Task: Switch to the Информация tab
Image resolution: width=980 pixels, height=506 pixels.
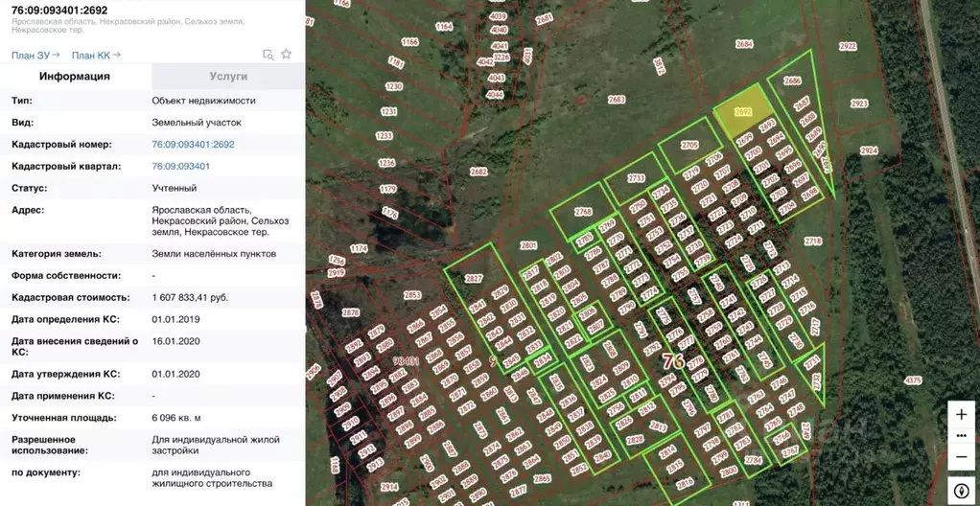Action: tap(75, 77)
